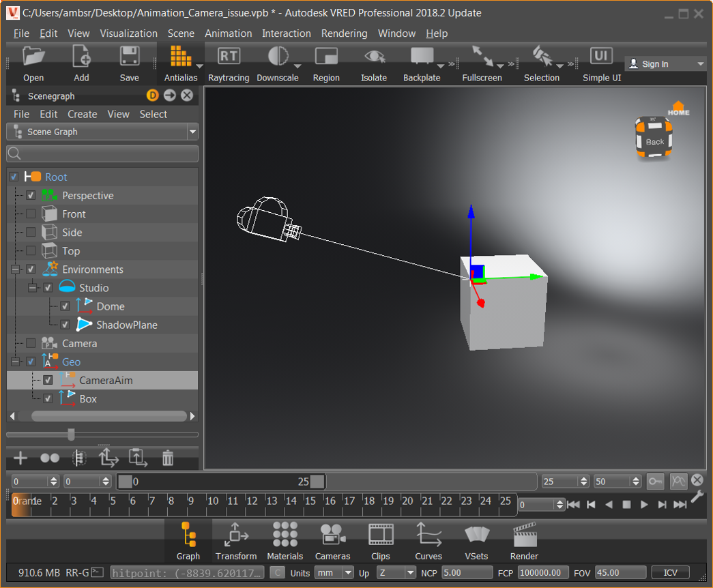713x588 pixels.
Task: Open the Clips module icon
Action: 381,535
